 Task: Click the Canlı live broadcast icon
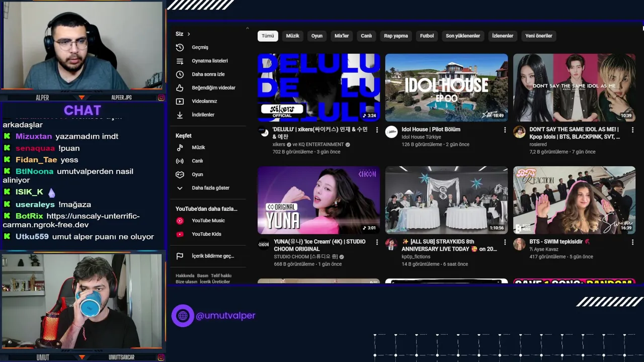pos(180,161)
